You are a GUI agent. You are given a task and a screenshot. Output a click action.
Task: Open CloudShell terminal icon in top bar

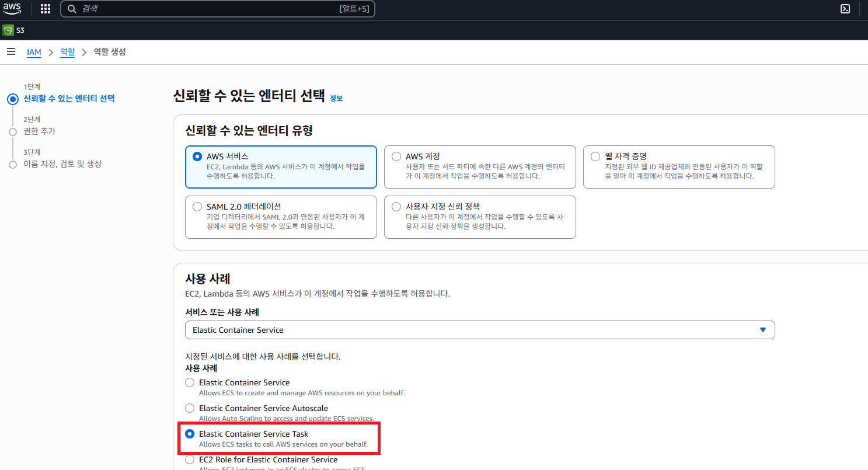pos(844,9)
